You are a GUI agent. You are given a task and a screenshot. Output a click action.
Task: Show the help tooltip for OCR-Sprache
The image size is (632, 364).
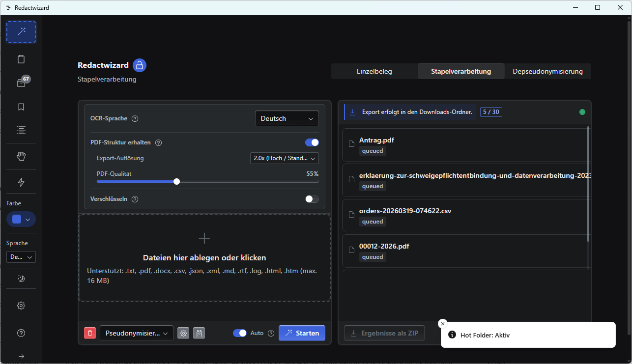[135, 118]
